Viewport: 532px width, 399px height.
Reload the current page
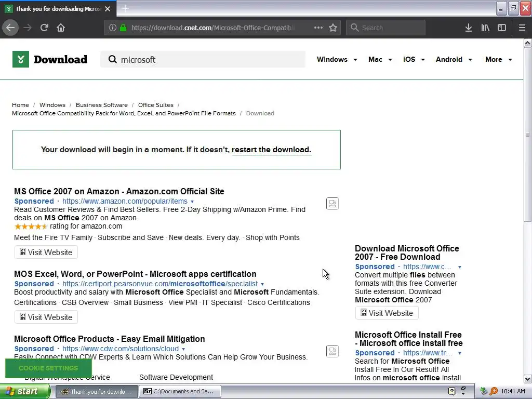coord(44,28)
